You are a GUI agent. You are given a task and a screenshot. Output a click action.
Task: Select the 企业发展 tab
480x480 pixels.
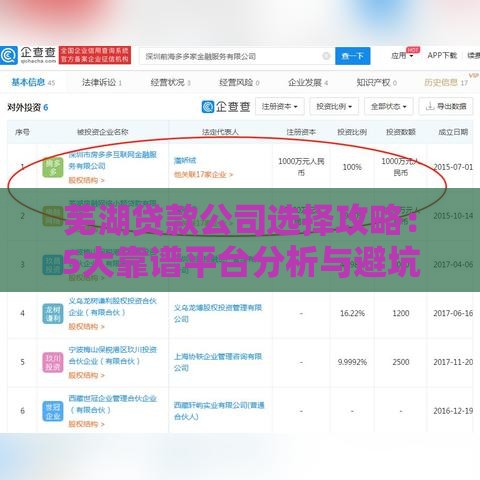coord(308,82)
